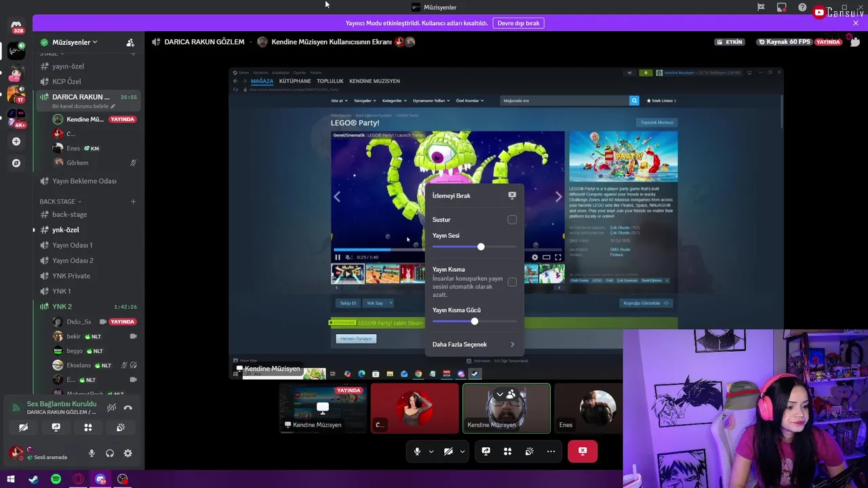
Task: Open the inbox icon in Discord title bar
Action: click(782, 7)
